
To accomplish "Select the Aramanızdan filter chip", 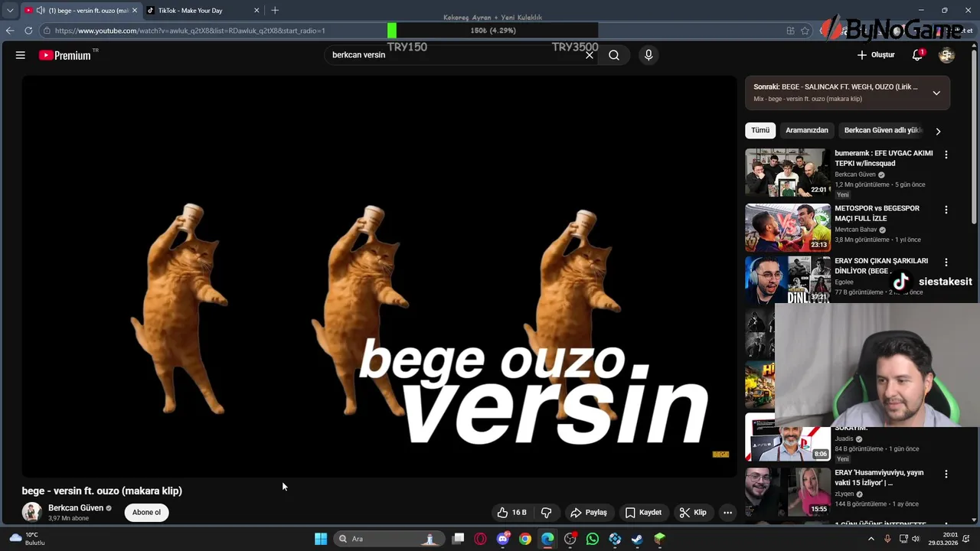I will tap(807, 130).
